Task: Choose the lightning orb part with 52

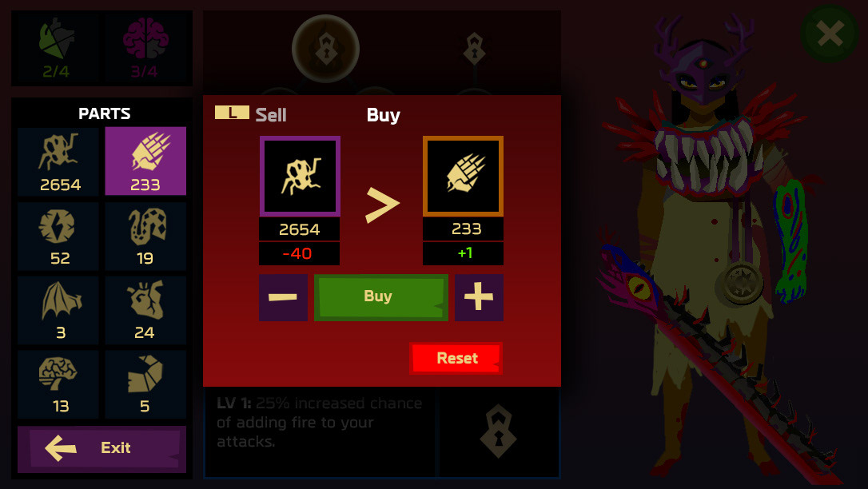Action: [58, 237]
